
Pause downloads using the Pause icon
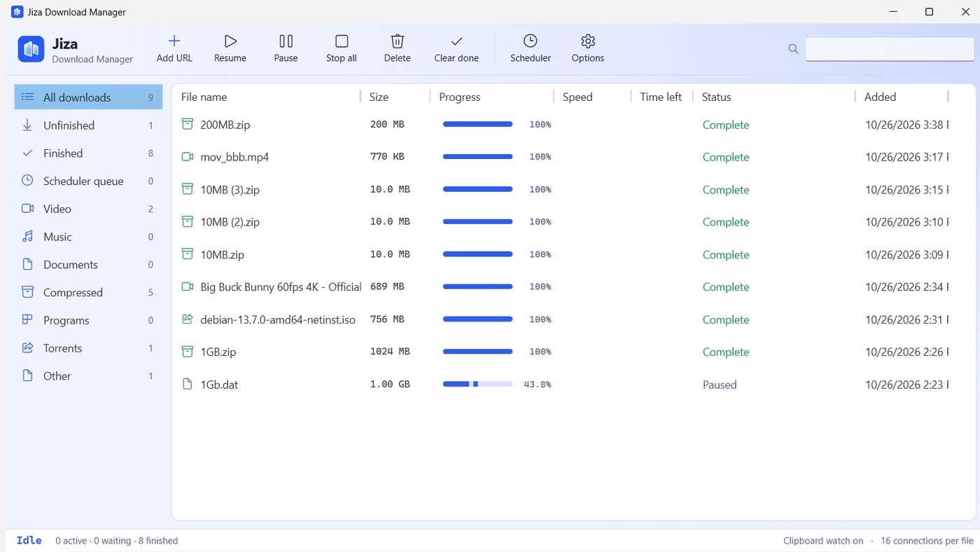point(286,41)
